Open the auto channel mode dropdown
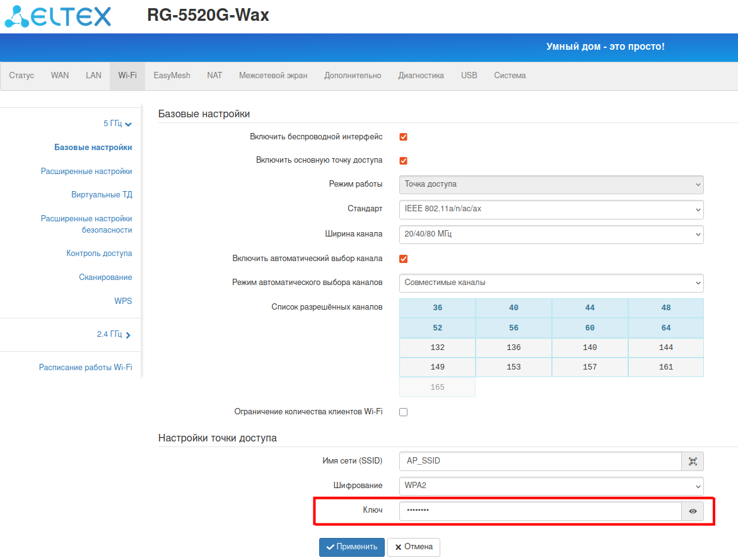This screenshot has width=738, height=560. pyautogui.click(x=551, y=283)
